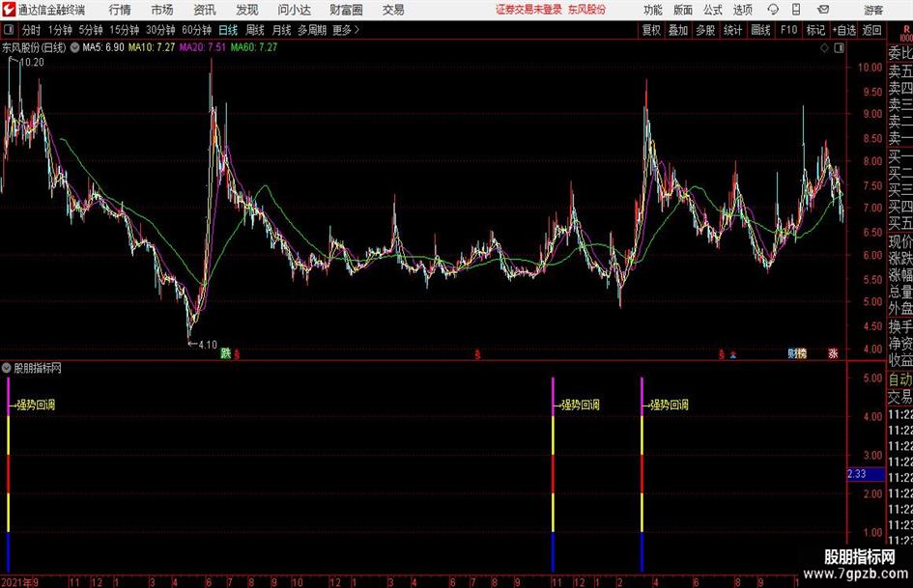Click the red R icon at right edge
Image resolution: width=913 pixels, height=588 pixels.
pyautogui.click(x=906, y=29)
